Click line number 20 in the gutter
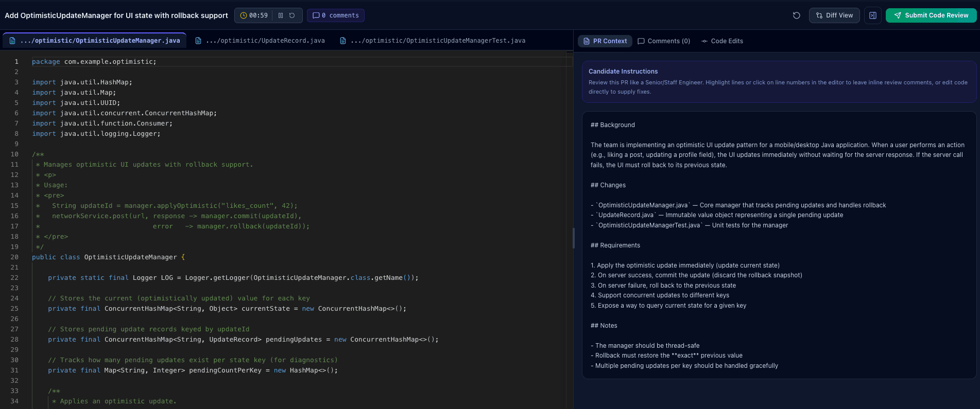Screen dimensions: 980x409 pos(14,257)
